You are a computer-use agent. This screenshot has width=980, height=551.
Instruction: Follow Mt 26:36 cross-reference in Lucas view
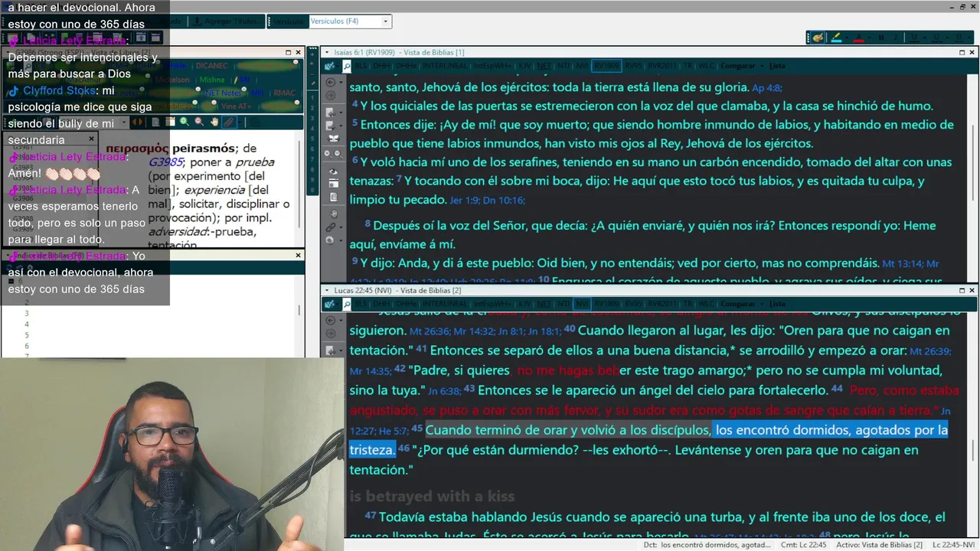[430, 331]
